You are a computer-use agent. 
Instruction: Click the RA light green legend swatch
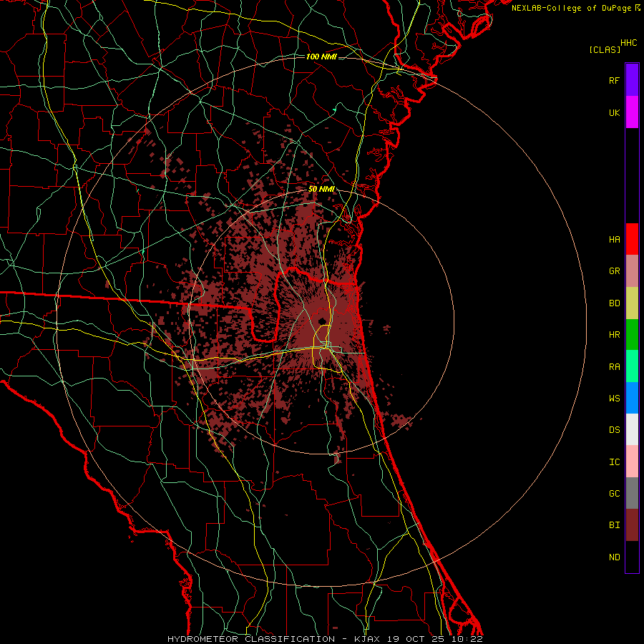click(632, 366)
